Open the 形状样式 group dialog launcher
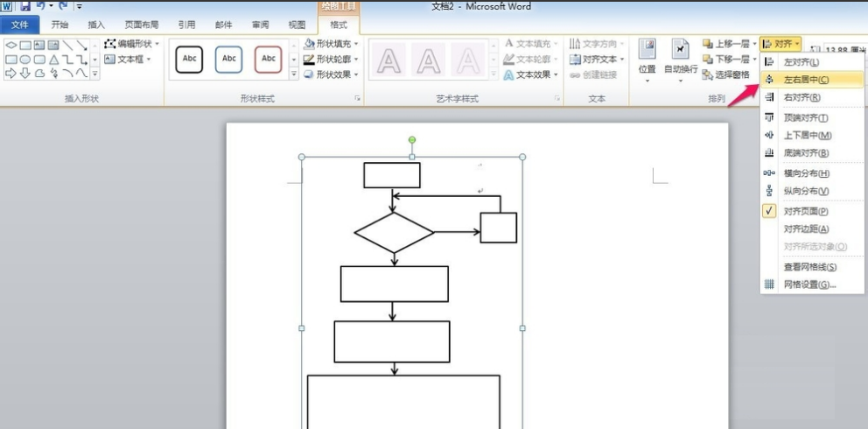 tap(358, 98)
